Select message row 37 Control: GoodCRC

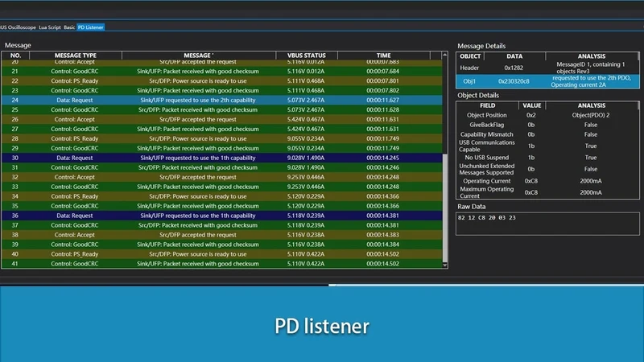(222, 226)
